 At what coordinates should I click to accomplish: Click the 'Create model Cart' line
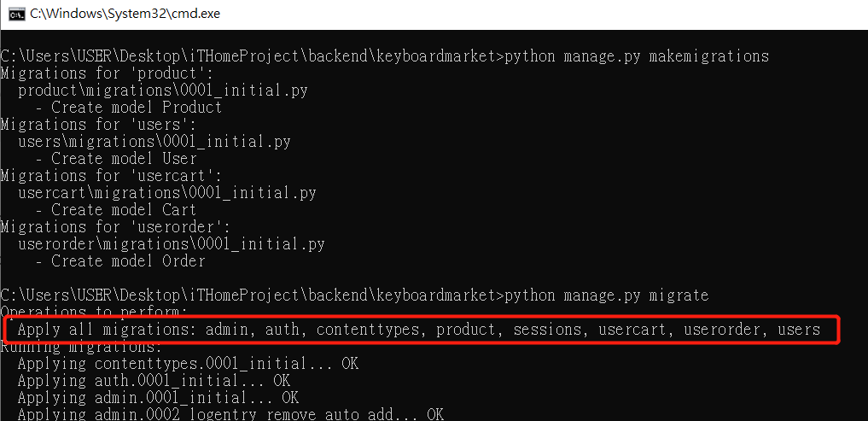pos(116,210)
